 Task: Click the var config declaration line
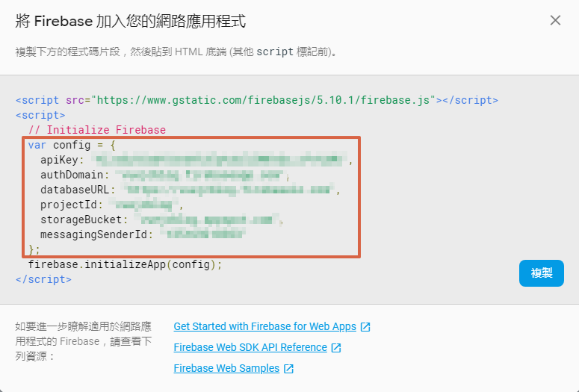point(72,145)
